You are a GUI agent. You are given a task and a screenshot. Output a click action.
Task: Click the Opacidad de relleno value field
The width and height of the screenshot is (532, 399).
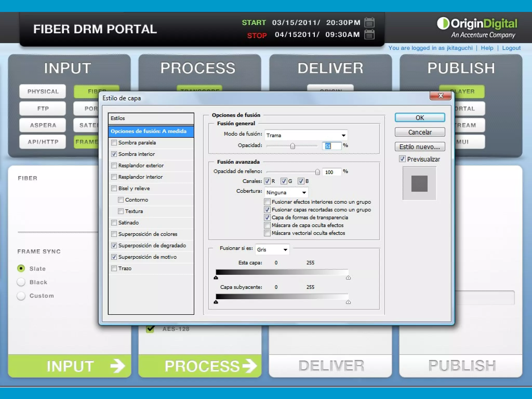(331, 172)
